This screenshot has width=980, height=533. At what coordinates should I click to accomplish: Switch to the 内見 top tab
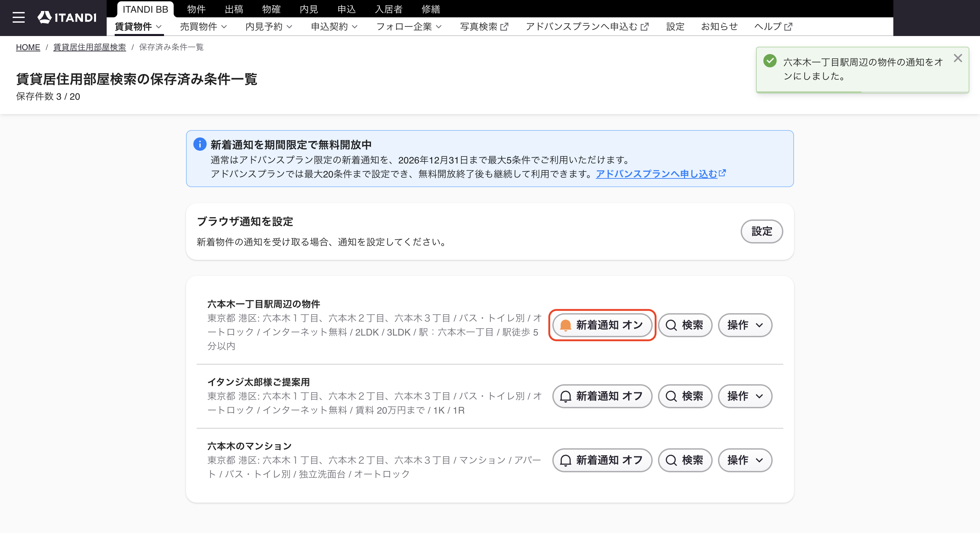[309, 9]
